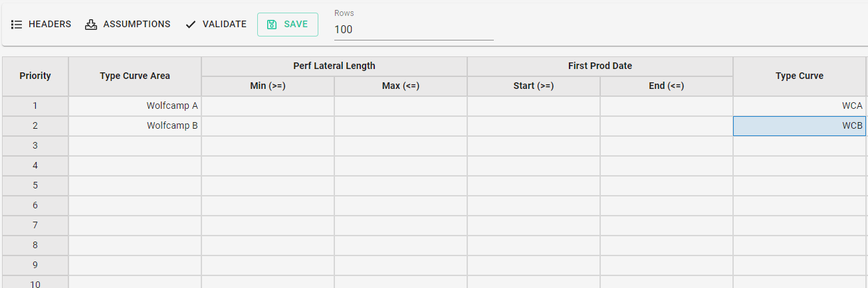868x288 pixels.
Task: Edit the Rows count field
Action: (x=413, y=29)
